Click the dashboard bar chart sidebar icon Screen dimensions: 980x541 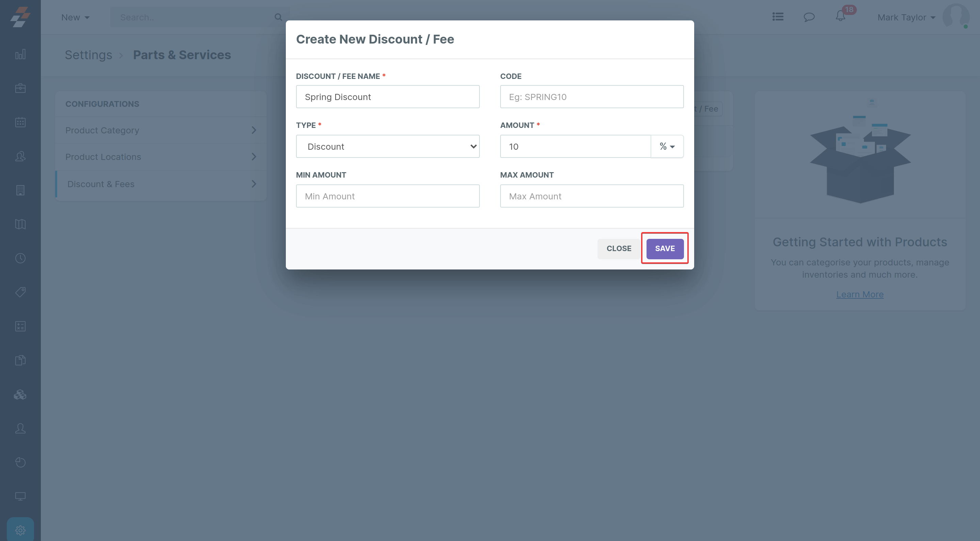coord(20,54)
